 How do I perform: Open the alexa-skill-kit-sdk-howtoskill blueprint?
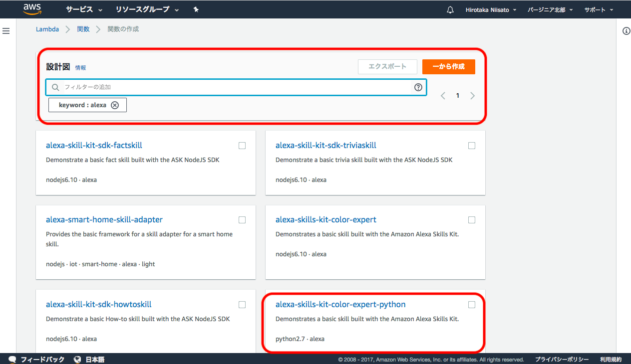99,305
